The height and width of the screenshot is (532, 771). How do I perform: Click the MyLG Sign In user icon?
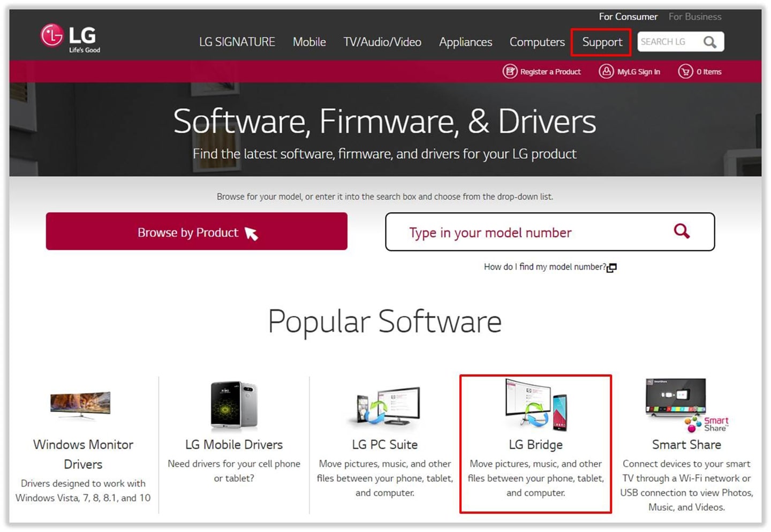(x=606, y=71)
